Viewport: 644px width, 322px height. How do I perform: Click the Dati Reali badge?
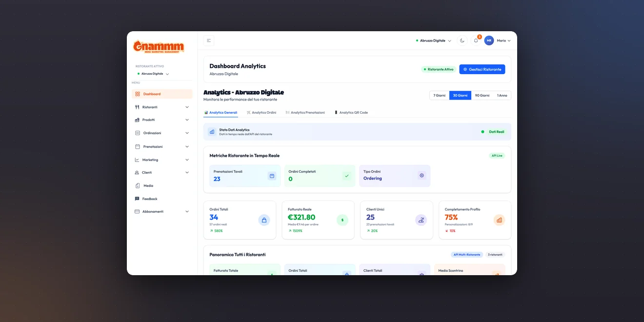point(497,132)
